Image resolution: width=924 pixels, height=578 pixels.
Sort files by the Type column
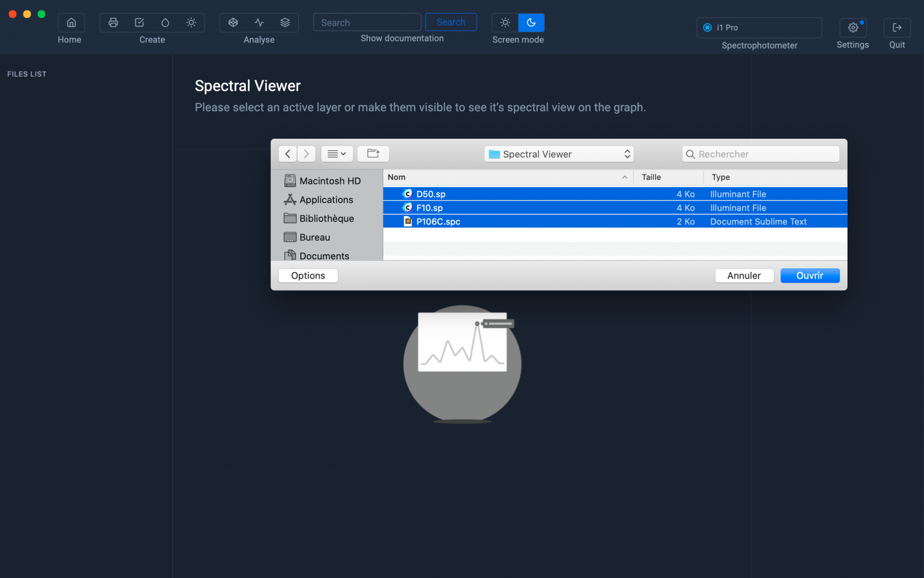click(776, 177)
